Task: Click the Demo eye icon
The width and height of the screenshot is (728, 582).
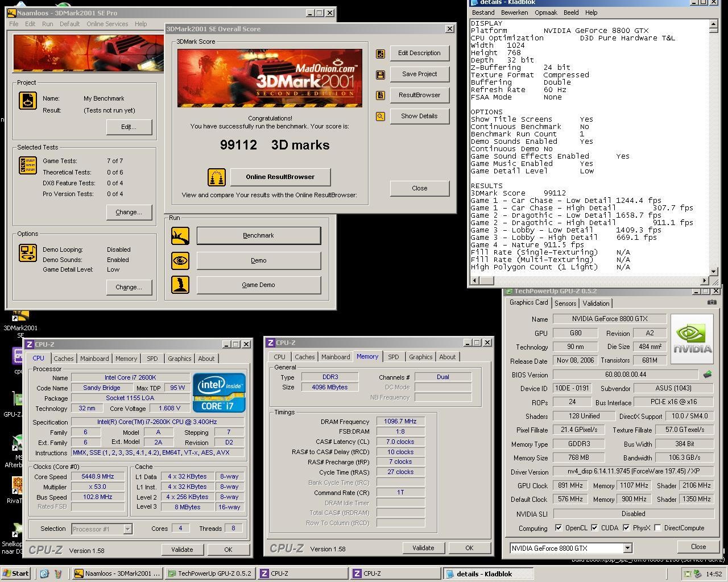Action: click(x=180, y=261)
